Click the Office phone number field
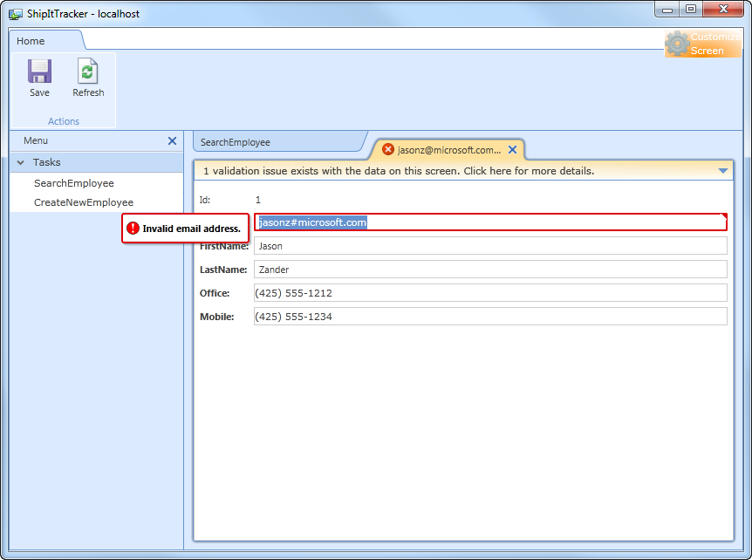752x560 pixels. (x=489, y=292)
